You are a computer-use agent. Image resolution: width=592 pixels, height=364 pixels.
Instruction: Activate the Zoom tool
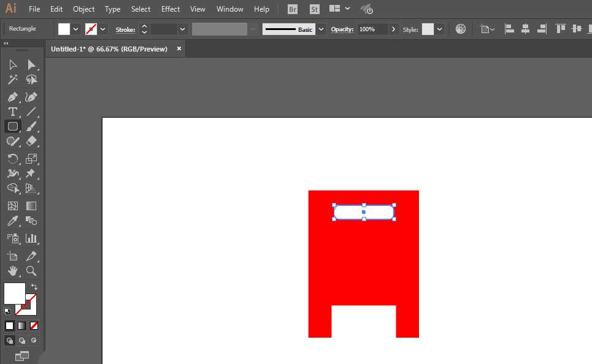[x=31, y=271]
